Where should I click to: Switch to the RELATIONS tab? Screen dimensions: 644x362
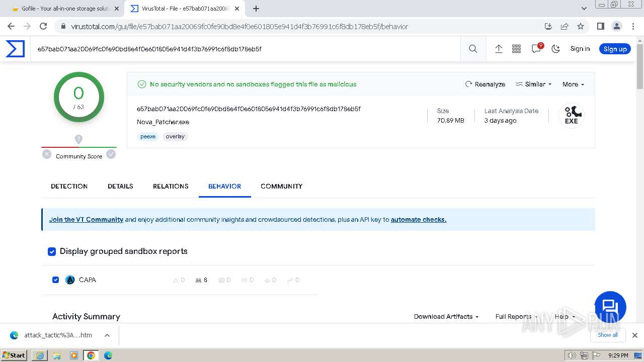171,186
